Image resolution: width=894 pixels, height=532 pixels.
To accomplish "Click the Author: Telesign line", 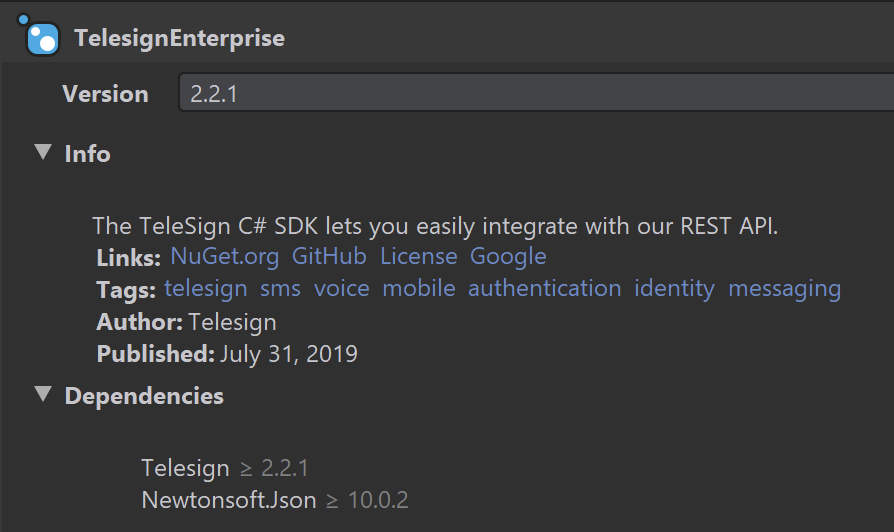I will (x=186, y=322).
